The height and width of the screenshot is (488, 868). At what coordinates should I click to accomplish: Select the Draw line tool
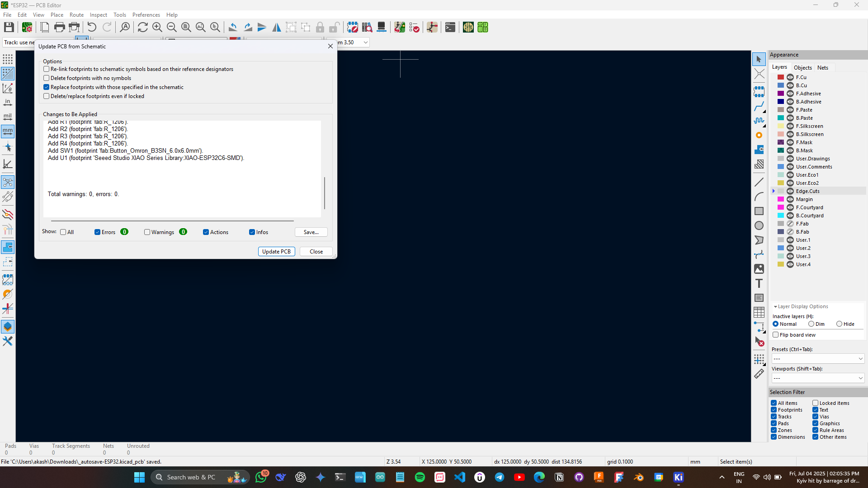pyautogui.click(x=759, y=183)
